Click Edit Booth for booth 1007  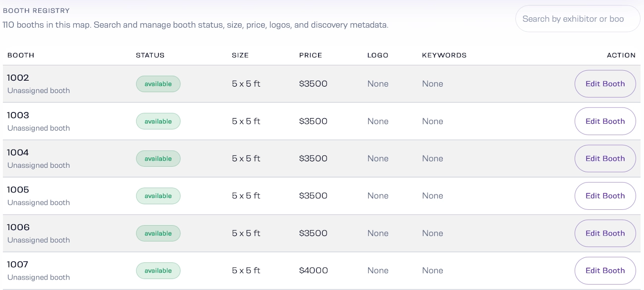605,271
